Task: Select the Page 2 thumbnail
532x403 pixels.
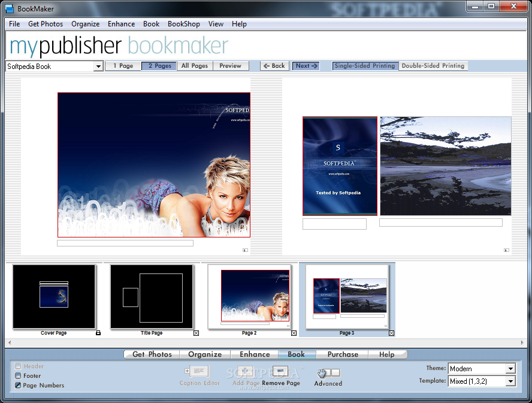Action: (249, 297)
